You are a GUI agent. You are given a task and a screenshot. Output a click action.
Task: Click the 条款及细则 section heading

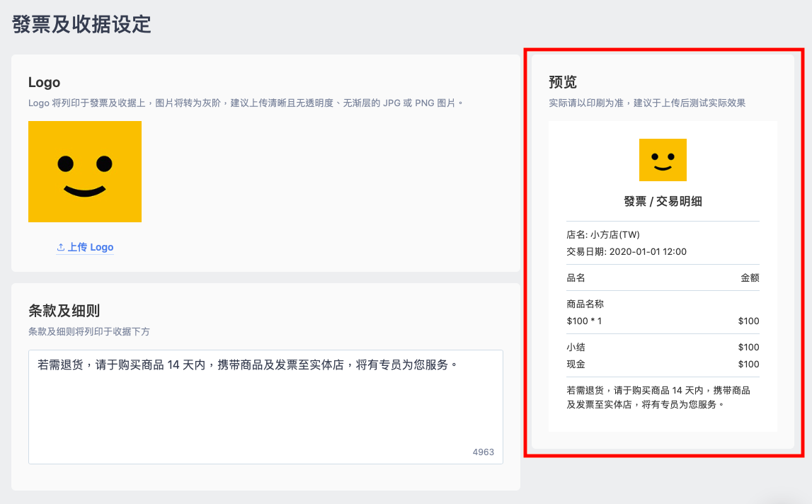tap(64, 311)
